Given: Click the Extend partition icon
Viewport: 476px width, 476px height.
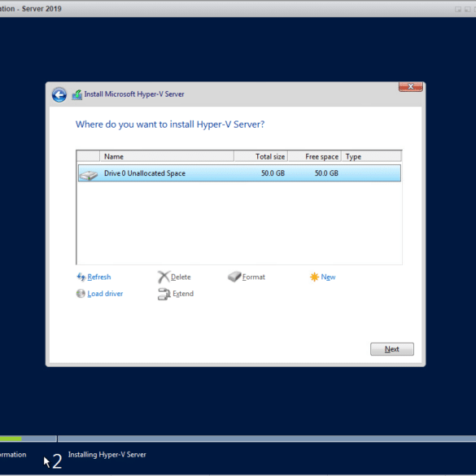Looking at the screenshot, I should [x=164, y=294].
